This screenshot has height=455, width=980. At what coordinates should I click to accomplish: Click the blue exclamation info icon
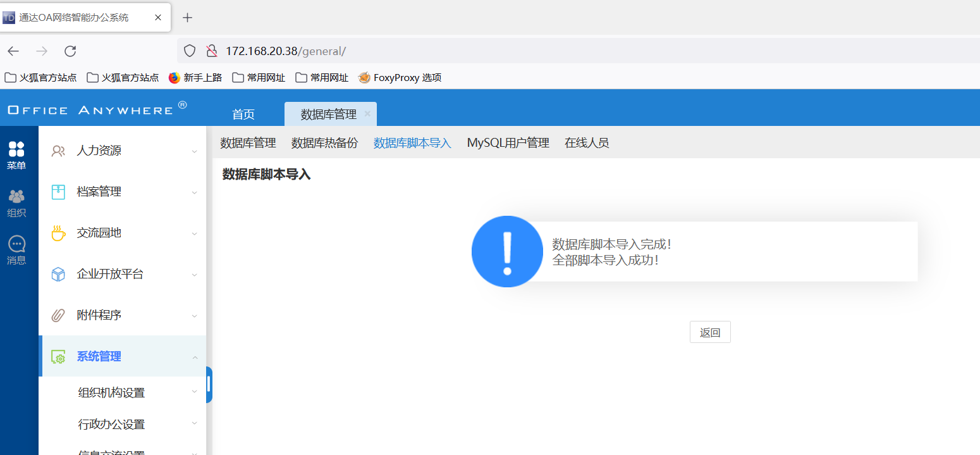507,251
